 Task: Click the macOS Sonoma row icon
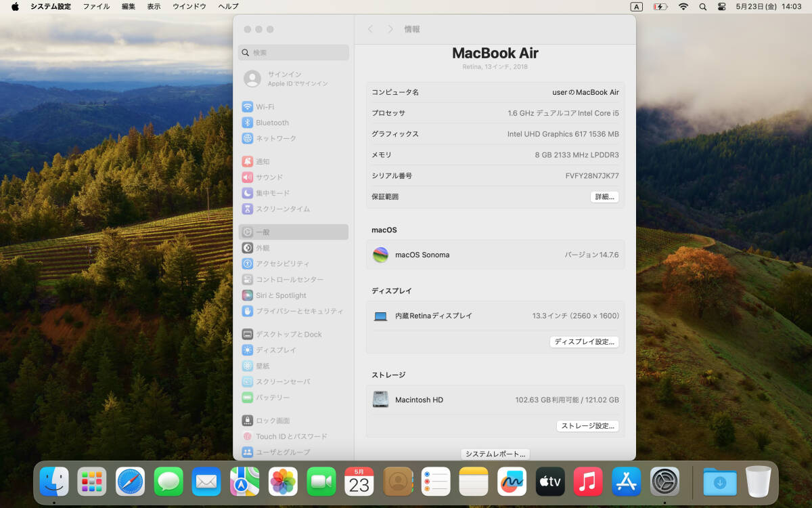tap(381, 255)
